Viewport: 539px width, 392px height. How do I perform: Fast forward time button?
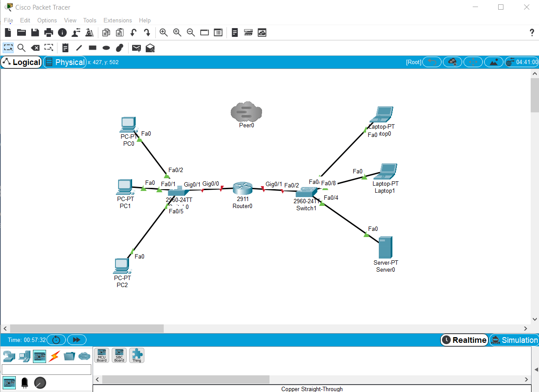(76, 340)
